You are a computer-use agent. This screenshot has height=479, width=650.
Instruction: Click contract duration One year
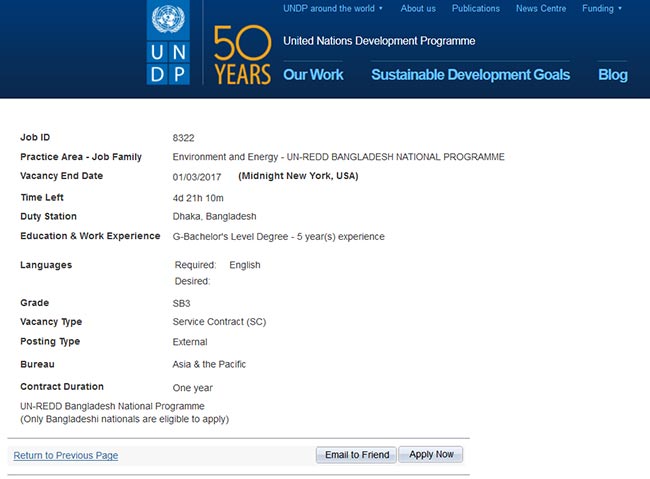pos(192,388)
